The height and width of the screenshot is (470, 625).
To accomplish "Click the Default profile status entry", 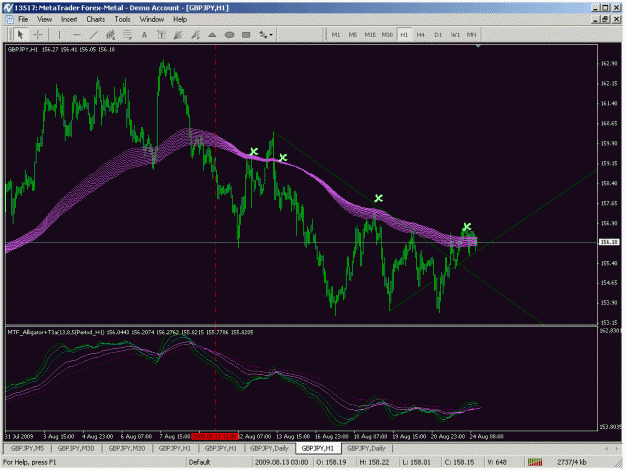I will tap(199, 462).
